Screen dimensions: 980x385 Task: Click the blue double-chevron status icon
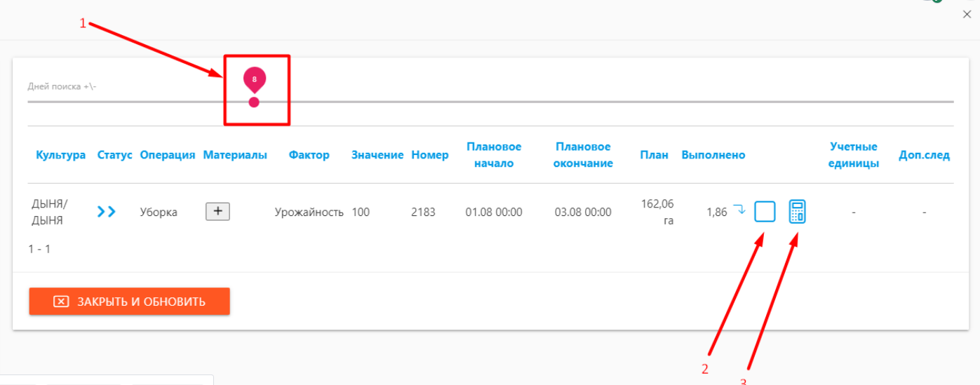tap(107, 212)
